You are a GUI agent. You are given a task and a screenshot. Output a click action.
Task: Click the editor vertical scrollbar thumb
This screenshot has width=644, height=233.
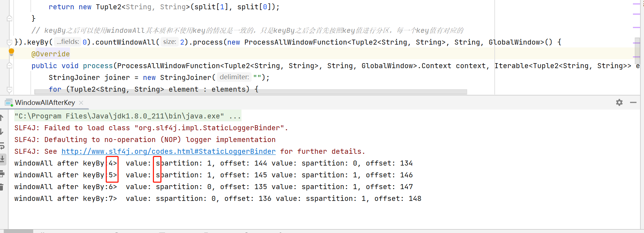[637, 47]
